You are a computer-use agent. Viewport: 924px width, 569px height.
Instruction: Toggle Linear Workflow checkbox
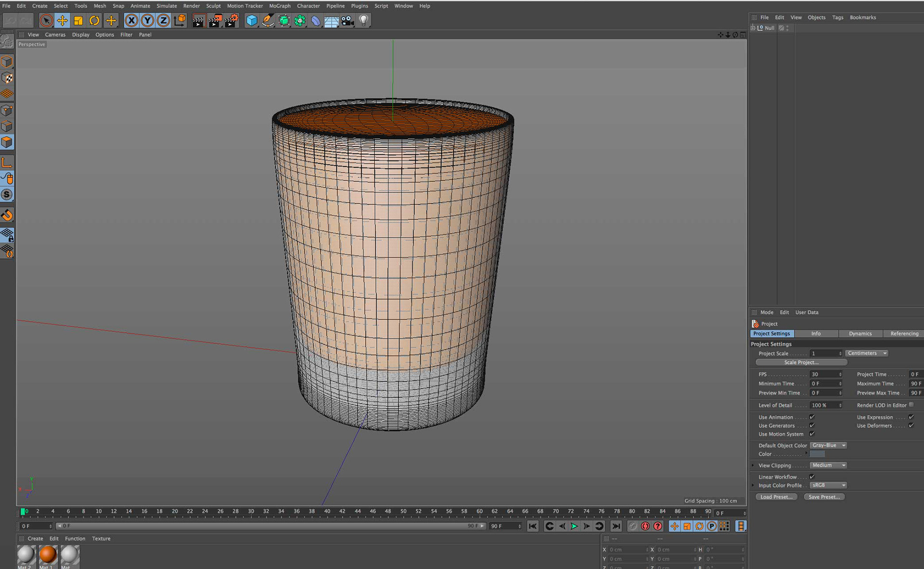pos(812,477)
